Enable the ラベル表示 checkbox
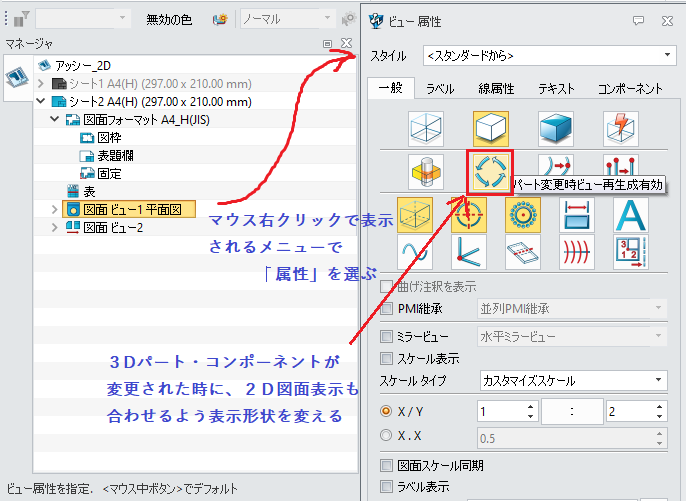This screenshot has width=686, height=501. coord(386,487)
